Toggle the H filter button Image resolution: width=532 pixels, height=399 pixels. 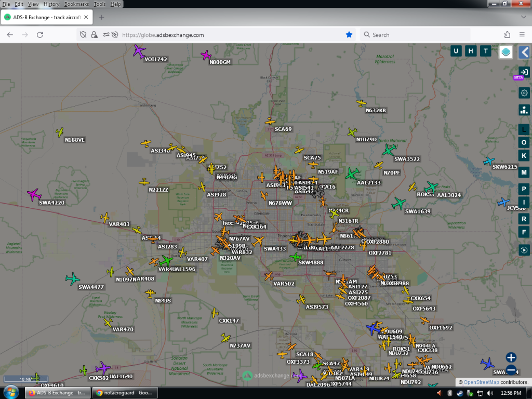click(471, 51)
